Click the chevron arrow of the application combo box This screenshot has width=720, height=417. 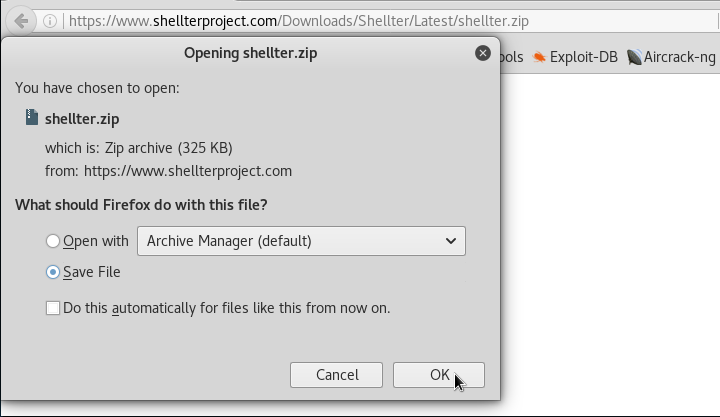(x=450, y=241)
